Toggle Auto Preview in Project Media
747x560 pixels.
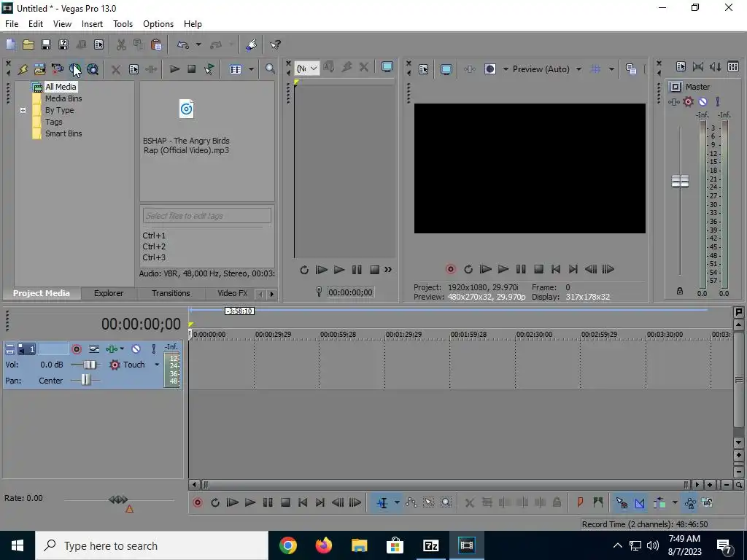coord(209,69)
